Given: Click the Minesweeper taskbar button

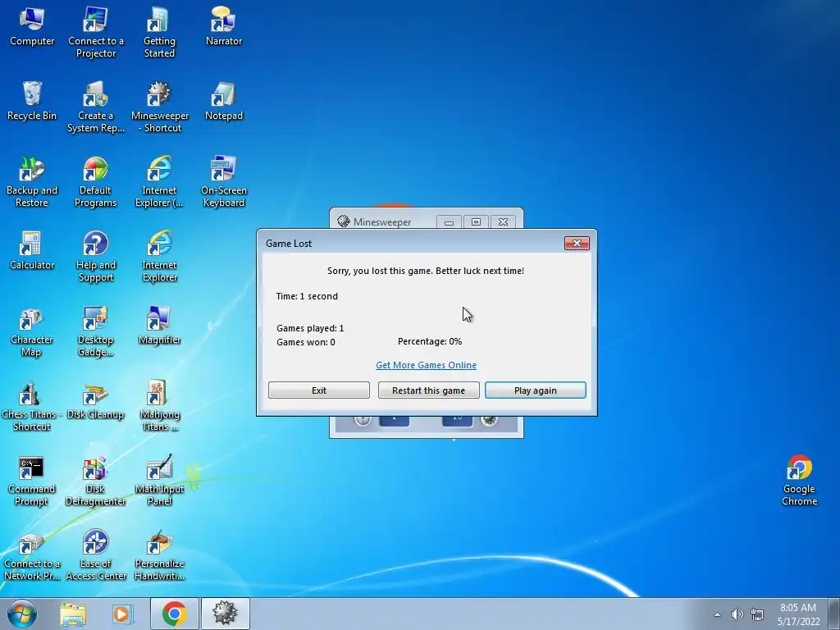Looking at the screenshot, I should pos(225,614).
